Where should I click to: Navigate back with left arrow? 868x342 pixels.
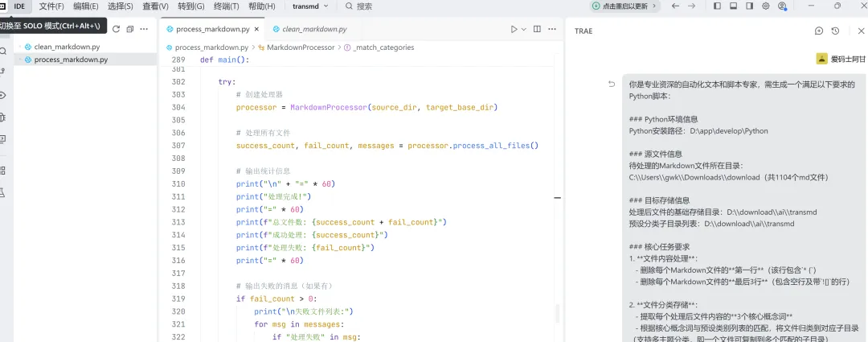(675, 6)
